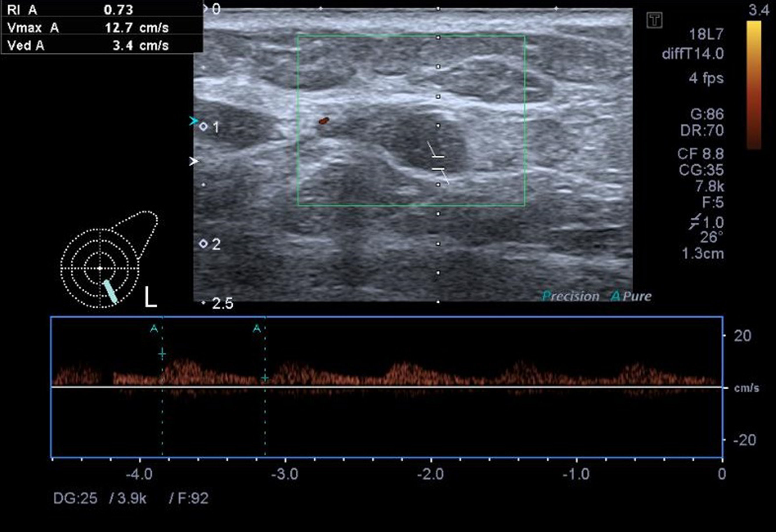Click the cyan focus arrow near depth 1
Image resolution: width=776 pixels, height=532 pixels.
[193, 121]
